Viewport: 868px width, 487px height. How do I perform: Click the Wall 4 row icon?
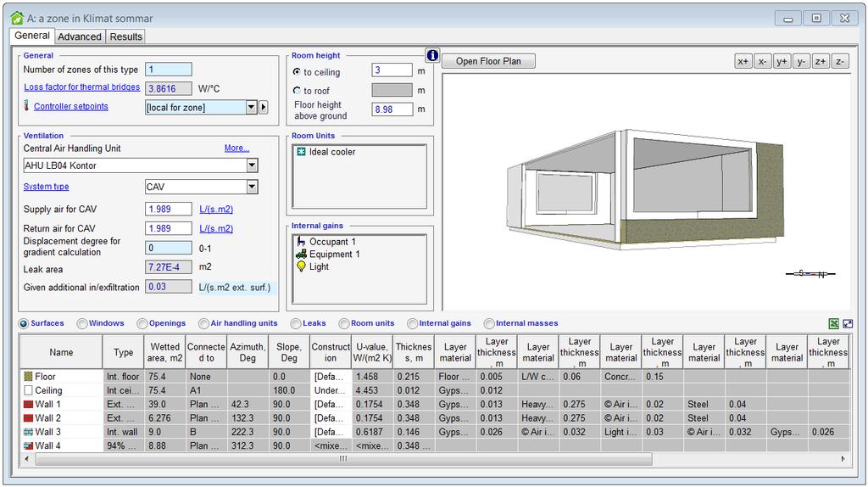pos(29,445)
